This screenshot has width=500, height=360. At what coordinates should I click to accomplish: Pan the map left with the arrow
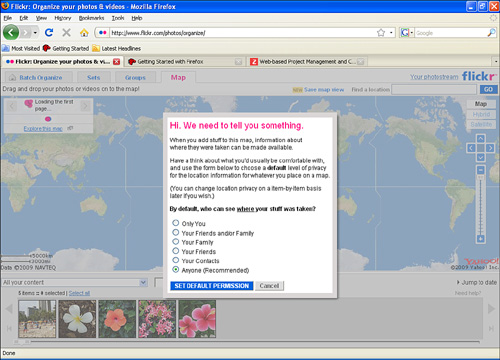pos(471,148)
